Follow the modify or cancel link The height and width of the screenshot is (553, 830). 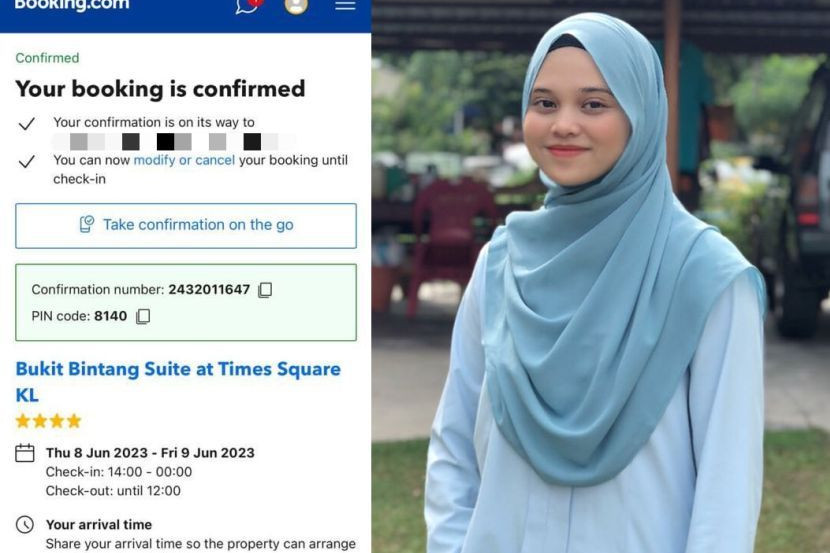[184, 160]
